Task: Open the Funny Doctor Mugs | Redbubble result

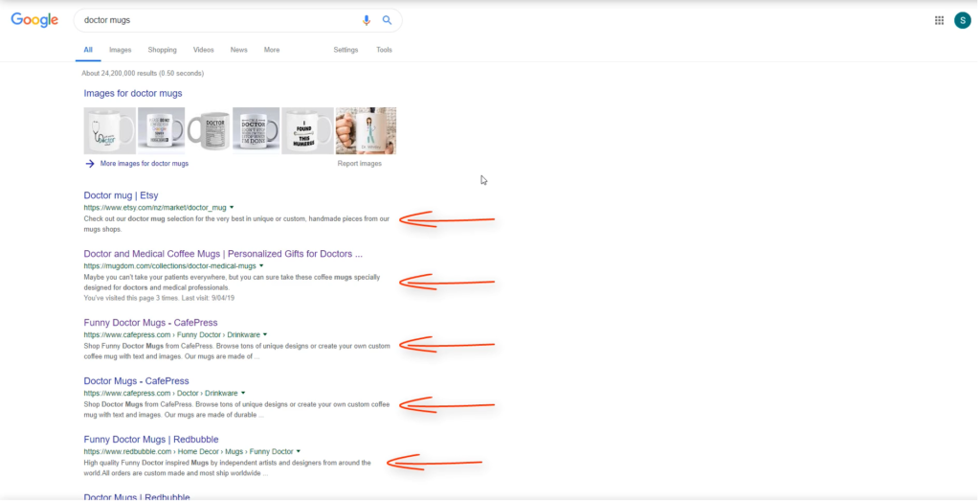Action: click(x=151, y=440)
